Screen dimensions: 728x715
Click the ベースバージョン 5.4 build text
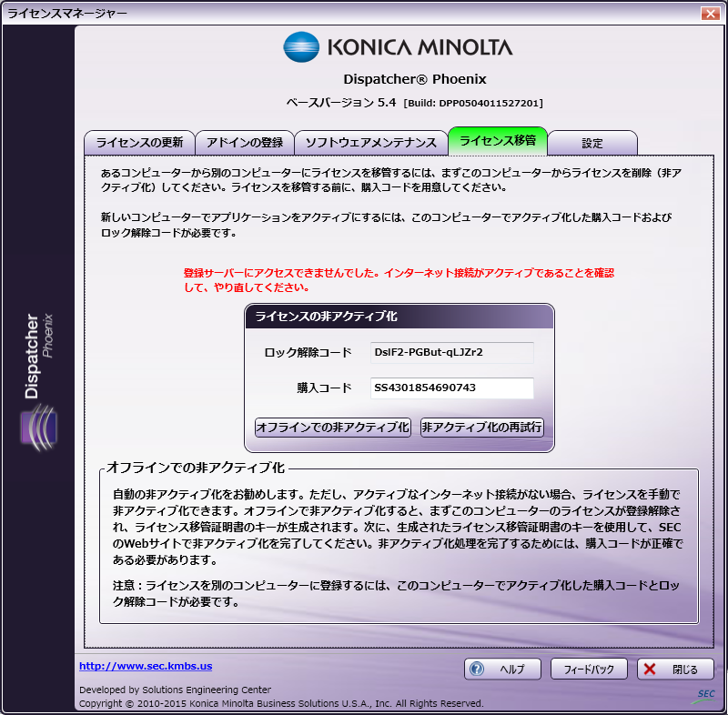click(414, 103)
